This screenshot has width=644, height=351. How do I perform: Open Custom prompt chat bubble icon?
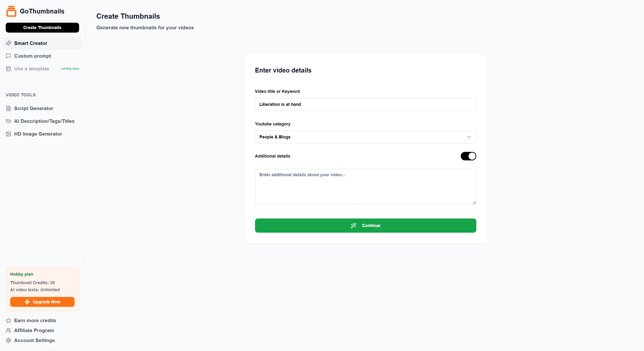click(9, 56)
